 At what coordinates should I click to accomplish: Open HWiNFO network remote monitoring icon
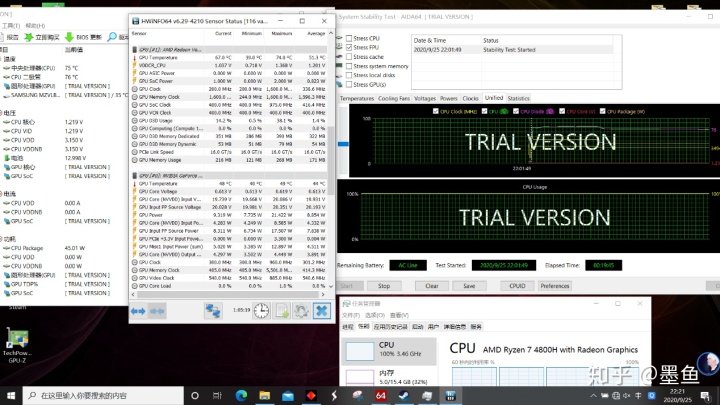213,311
